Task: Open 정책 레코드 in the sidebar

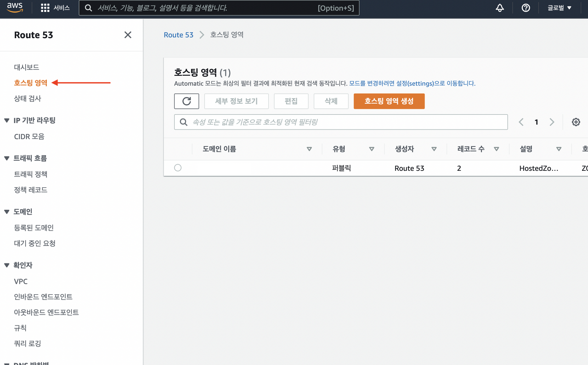Action: coord(31,190)
